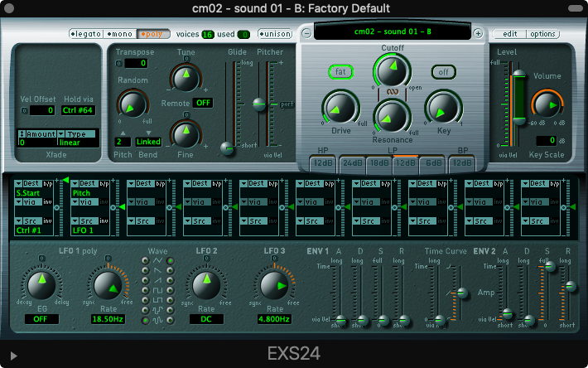This screenshot has height=368, width=588.
Task: Click the filter Drive knob
Action: [x=342, y=108]
